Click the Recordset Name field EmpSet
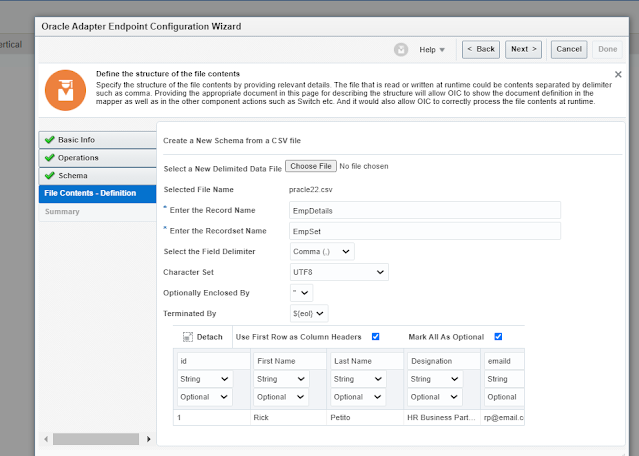The image size is (639, 456). (425, 231)
